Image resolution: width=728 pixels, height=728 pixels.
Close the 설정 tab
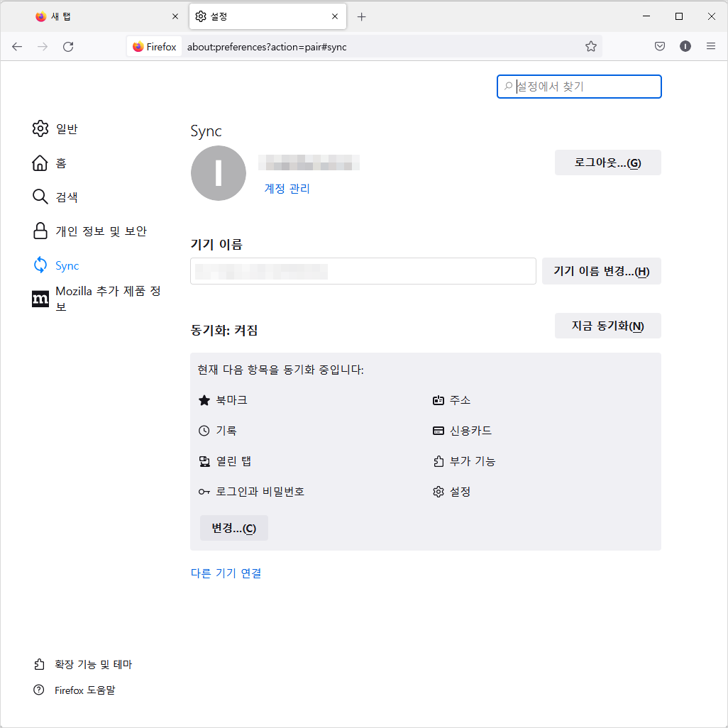click(335, 17)
